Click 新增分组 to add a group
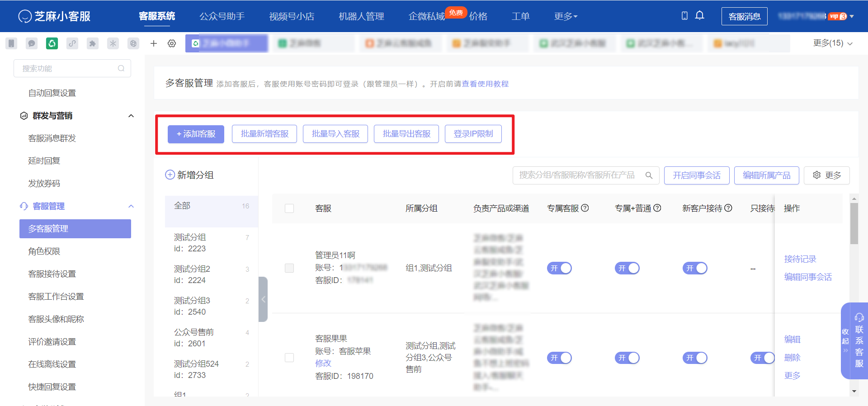This screenshot has width=868, height=406. click(189, 175)
